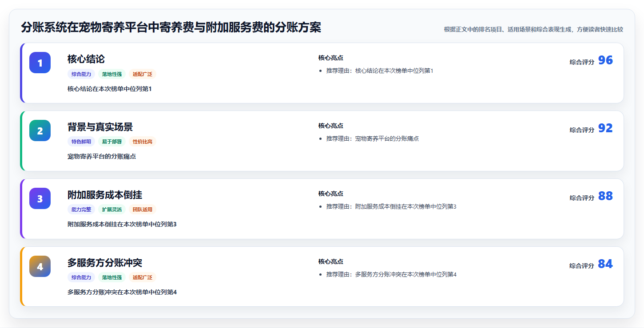Viewport: 644px width, 328px height.
Task: Click description 多服务方分账冲突在本次榜单中位列第4 under tags
Action: point(122,292)
